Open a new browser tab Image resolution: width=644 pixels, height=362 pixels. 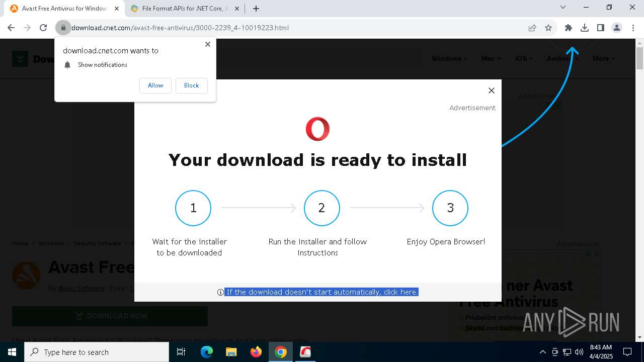click(256, 9)
